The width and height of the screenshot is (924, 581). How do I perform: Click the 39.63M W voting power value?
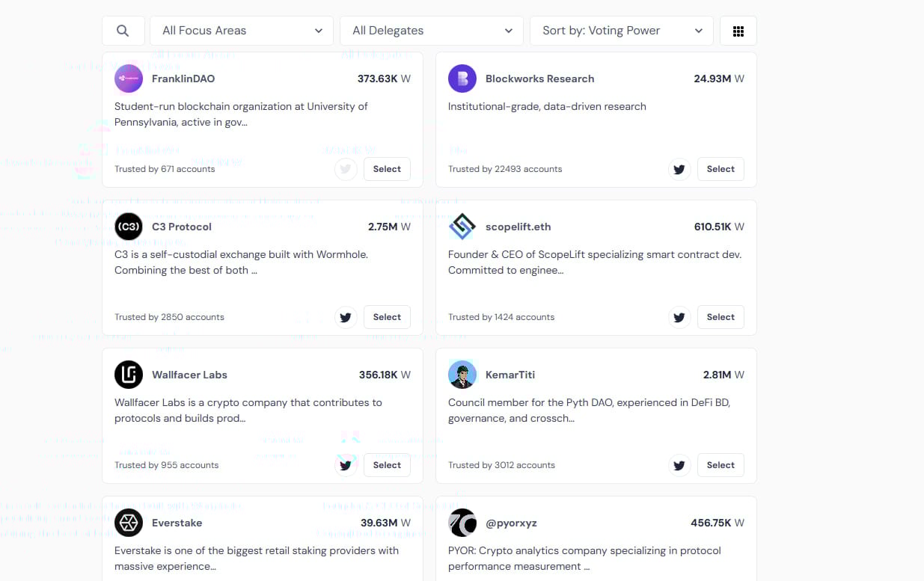(x=385, y=523)
